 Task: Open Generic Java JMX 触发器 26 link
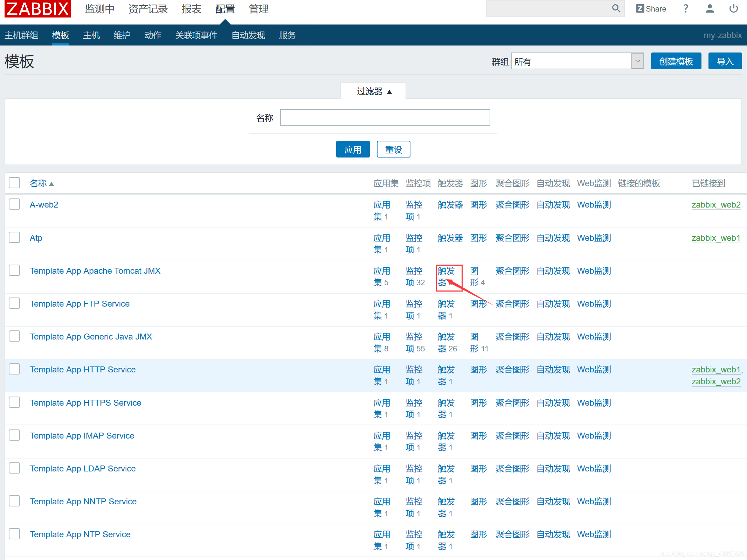pos(447,343)
